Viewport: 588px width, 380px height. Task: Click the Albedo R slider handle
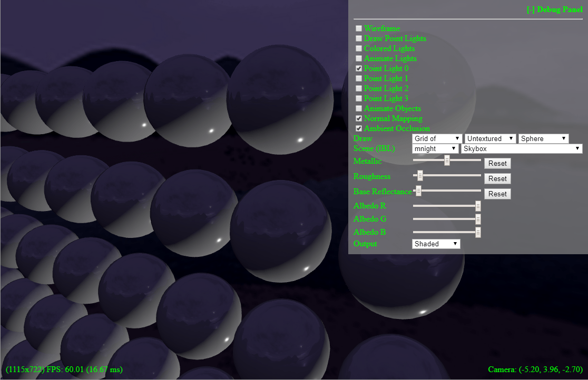point(478,206)
